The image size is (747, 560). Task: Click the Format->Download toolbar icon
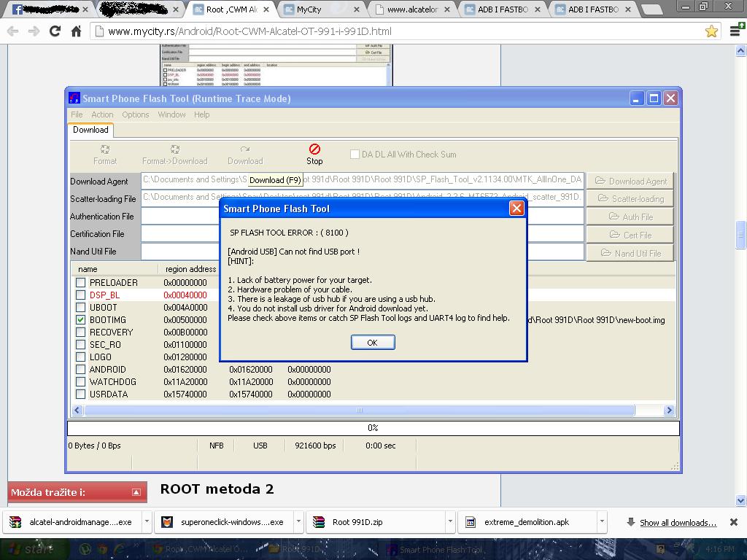point(175,149)
